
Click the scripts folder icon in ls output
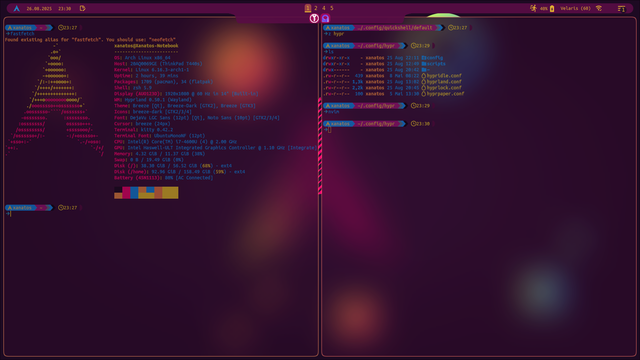click(x=424, y=64)
